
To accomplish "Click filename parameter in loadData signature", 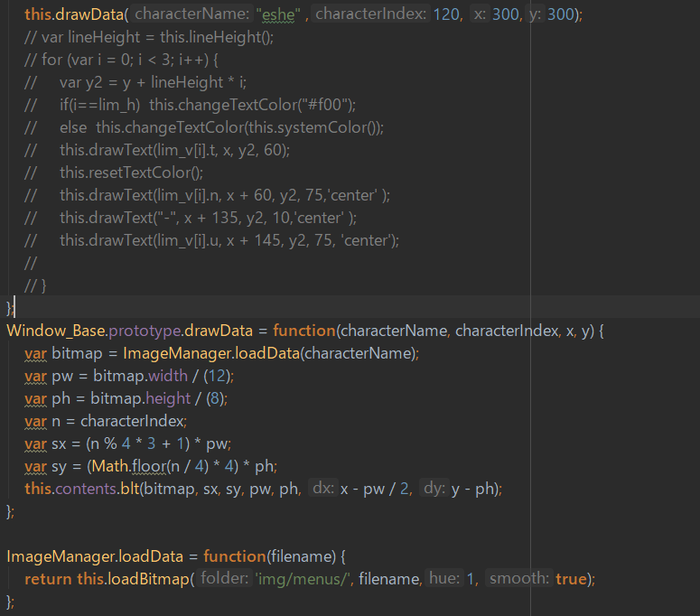I will point(301,556).
